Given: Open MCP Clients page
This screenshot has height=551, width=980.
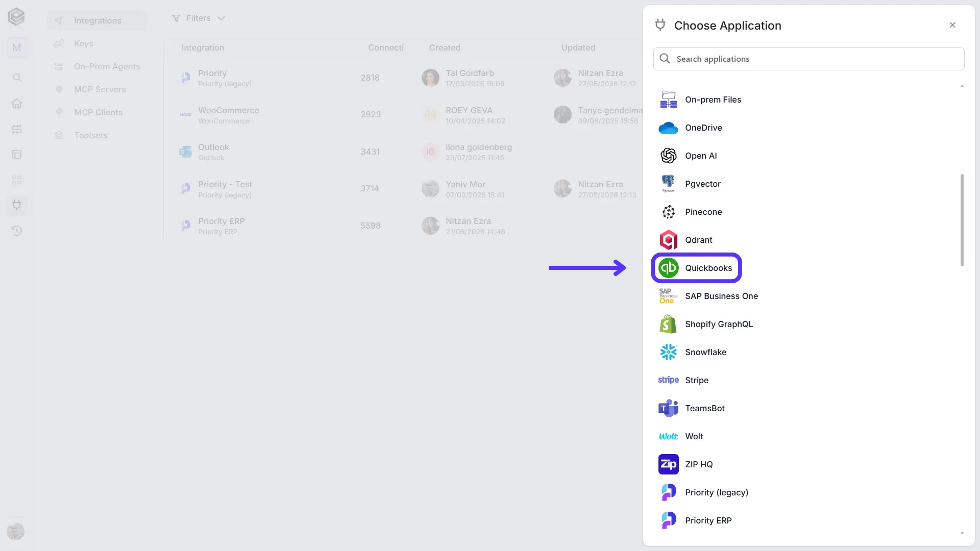Looking at the screenshot, I should 98,112.
